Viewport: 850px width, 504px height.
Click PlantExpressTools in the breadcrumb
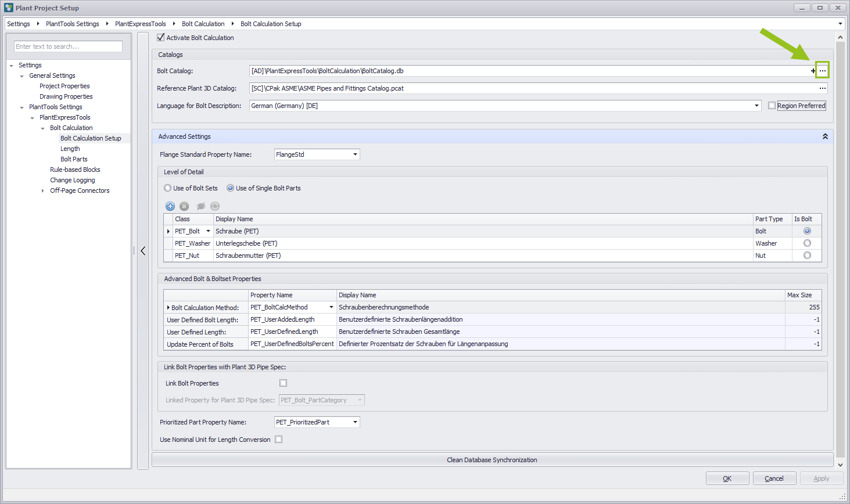click(141, 24)
